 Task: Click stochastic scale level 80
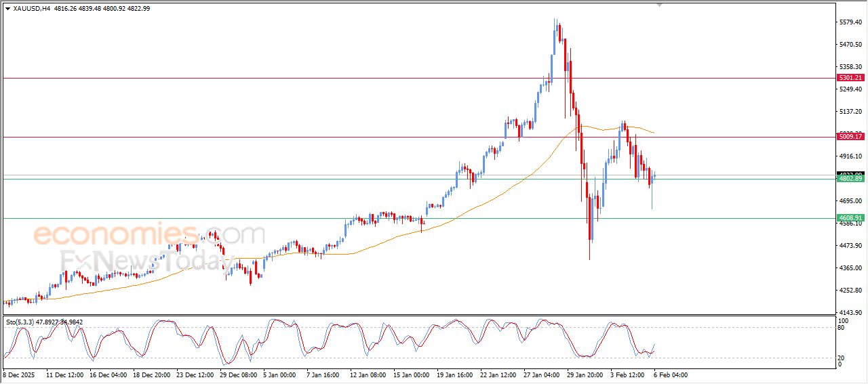pyautogui.click(x=842, y=328)
